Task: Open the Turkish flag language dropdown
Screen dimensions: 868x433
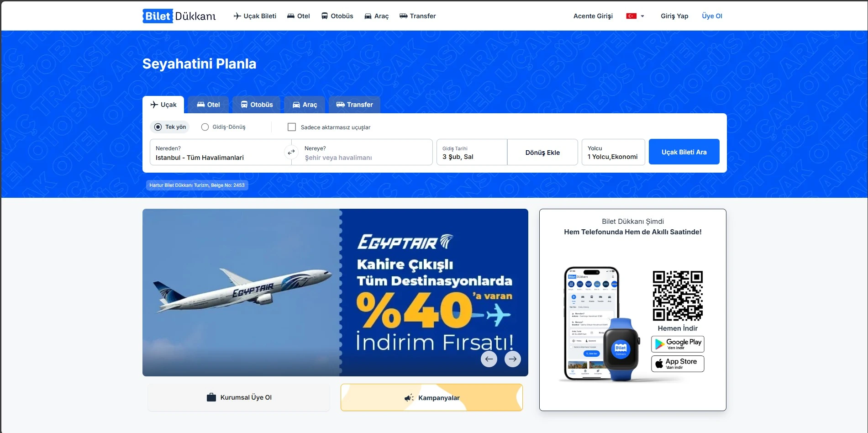Action: coord(635,16)
